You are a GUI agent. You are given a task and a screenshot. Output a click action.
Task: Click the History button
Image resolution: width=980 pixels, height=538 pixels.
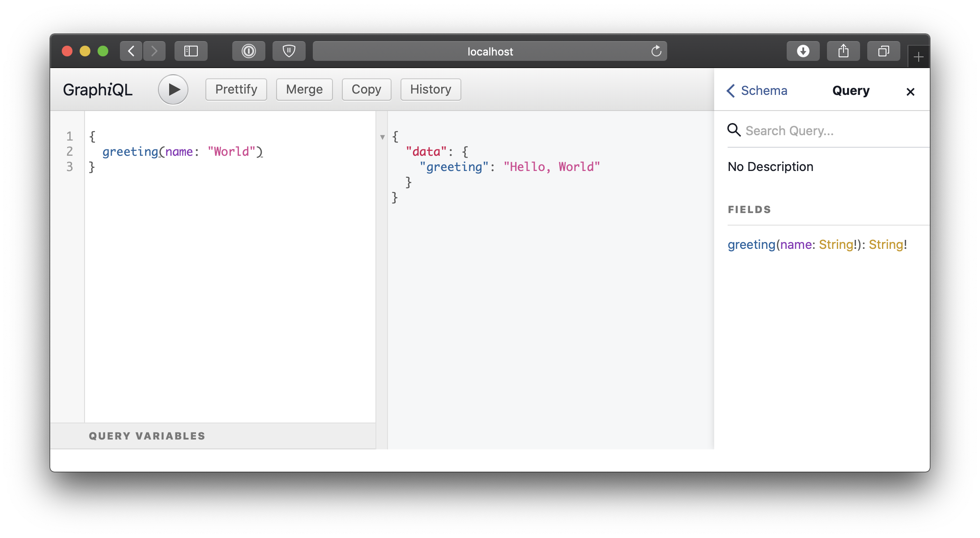pyautogui.click(x=430, y=89)
